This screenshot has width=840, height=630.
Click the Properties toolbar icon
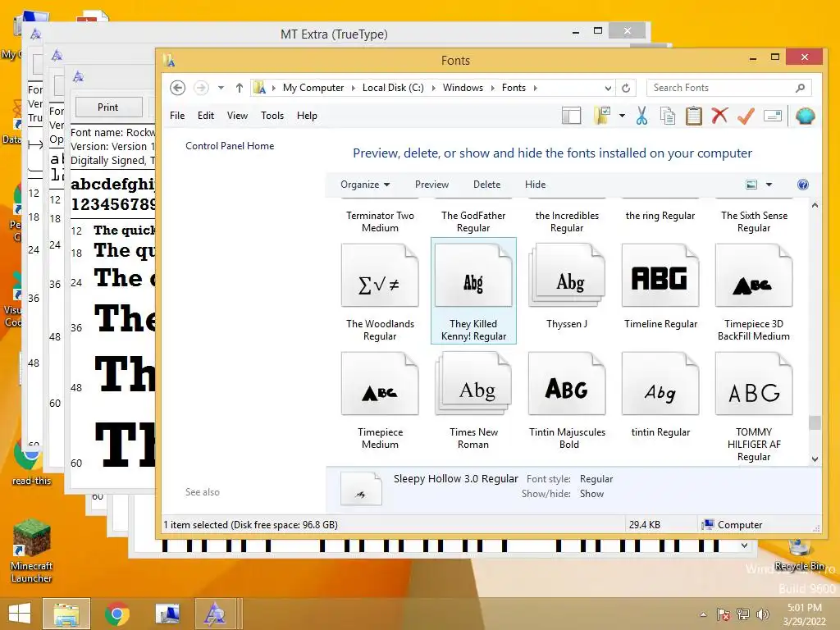tap(773, 116)
